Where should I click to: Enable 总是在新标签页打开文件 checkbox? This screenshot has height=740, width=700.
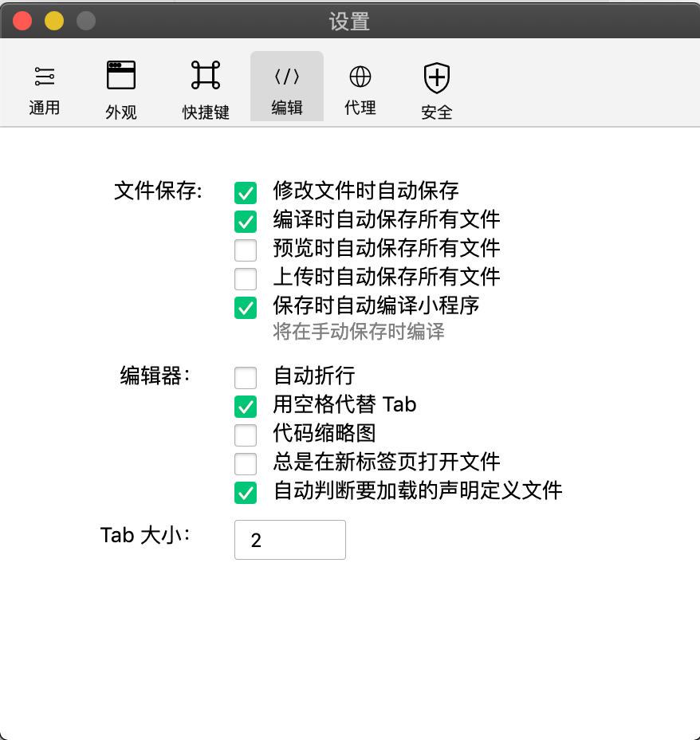point(246,464)
